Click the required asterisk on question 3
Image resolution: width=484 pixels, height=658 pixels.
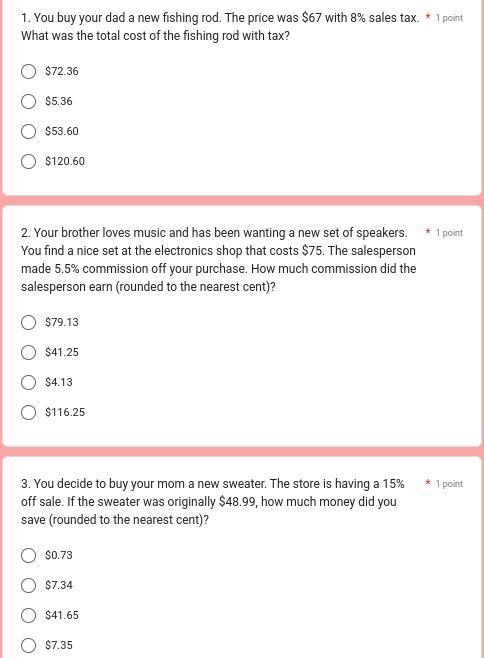coord(428,483)
